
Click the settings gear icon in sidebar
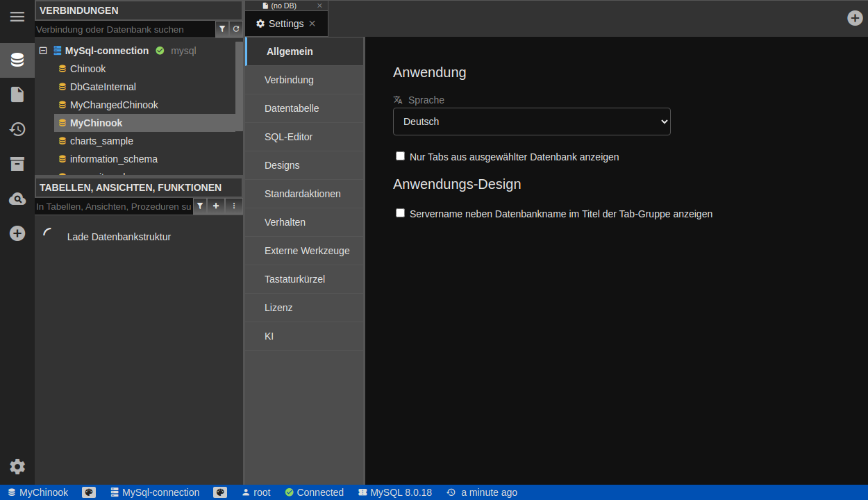click(17, 467)
